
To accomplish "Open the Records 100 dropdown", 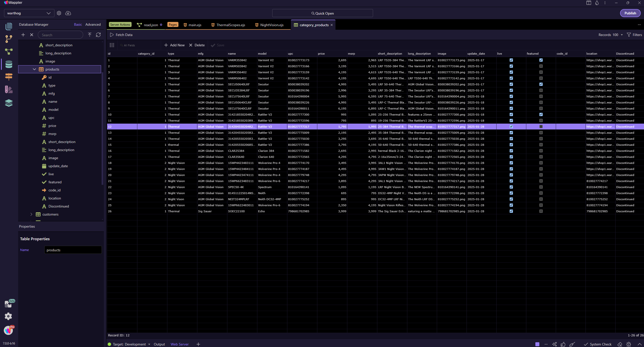I will pyautogui.click(x=610, y=35).
